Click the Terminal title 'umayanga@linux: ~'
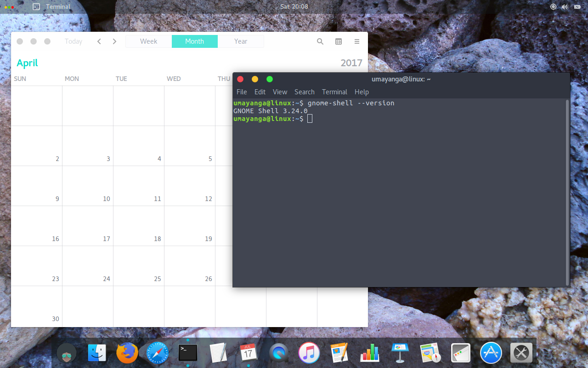This screenshot has width=588, height=368. [x=401, y=79]
